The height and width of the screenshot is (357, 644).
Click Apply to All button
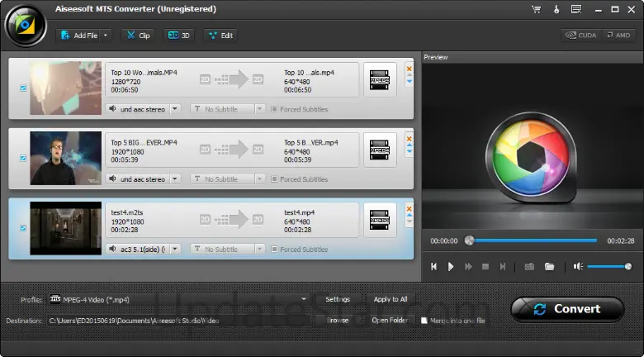tap(391, 299)
